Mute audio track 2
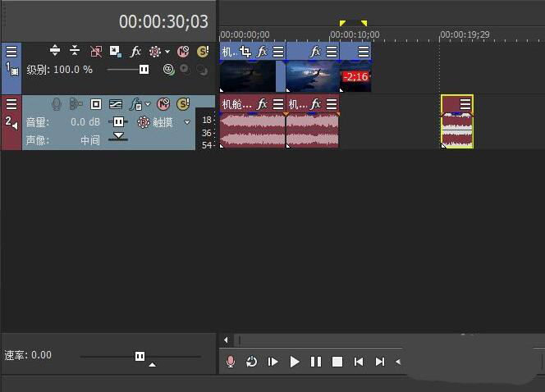545x392 pixels. 163,104
